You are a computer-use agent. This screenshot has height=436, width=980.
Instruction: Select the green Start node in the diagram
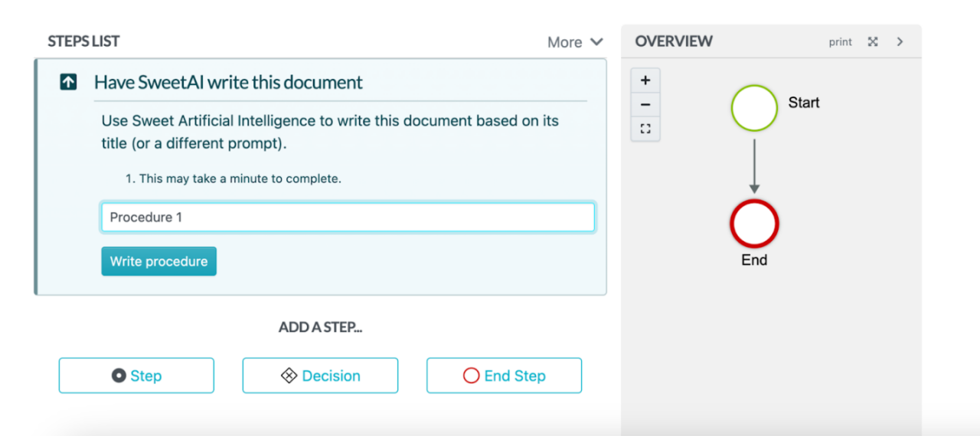[754, 108]
